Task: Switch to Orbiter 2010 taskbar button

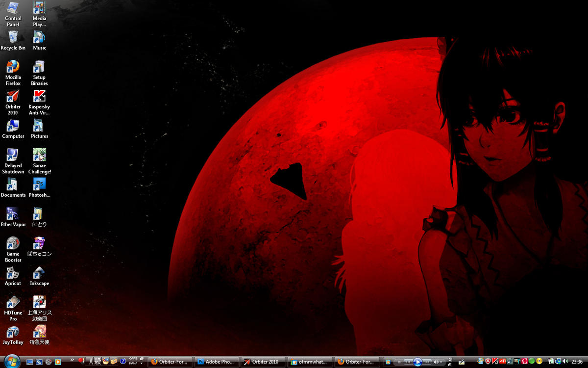Action: pos(263,362)
